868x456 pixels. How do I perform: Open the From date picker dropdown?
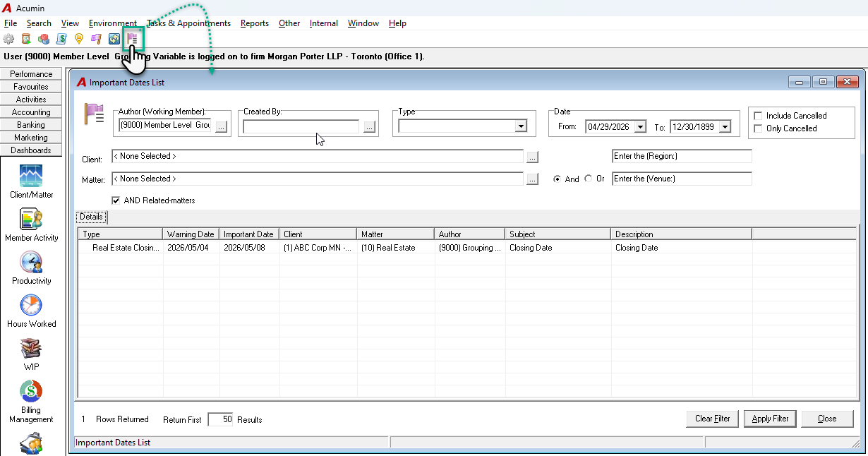[x=640, y=127]
